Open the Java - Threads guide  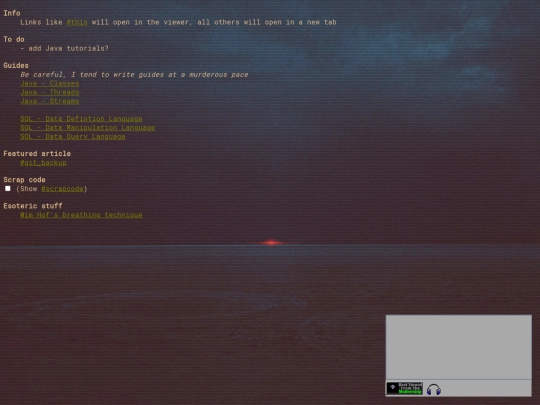click(50, 92)
